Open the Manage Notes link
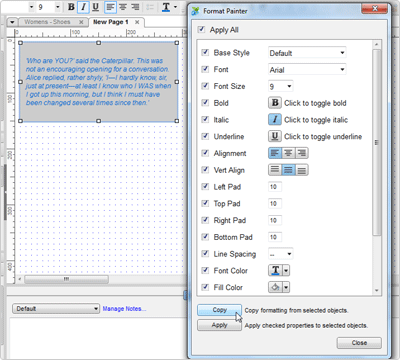400x360 pixels. pyautogui.click(x=124, y=309)
